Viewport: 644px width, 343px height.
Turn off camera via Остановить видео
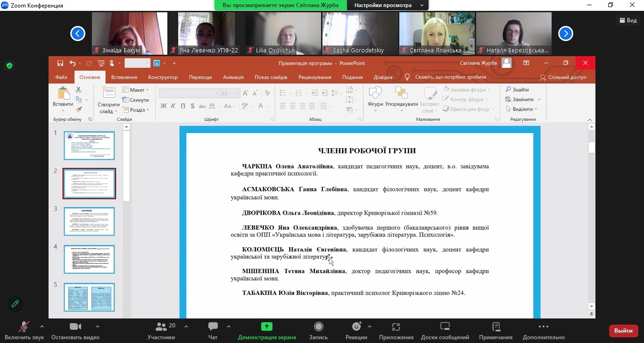point(75,331)
